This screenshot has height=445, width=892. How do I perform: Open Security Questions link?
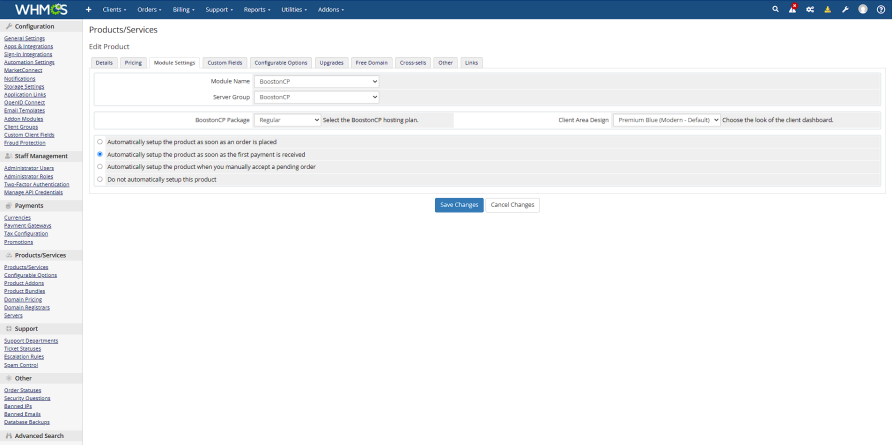point(27,398)
